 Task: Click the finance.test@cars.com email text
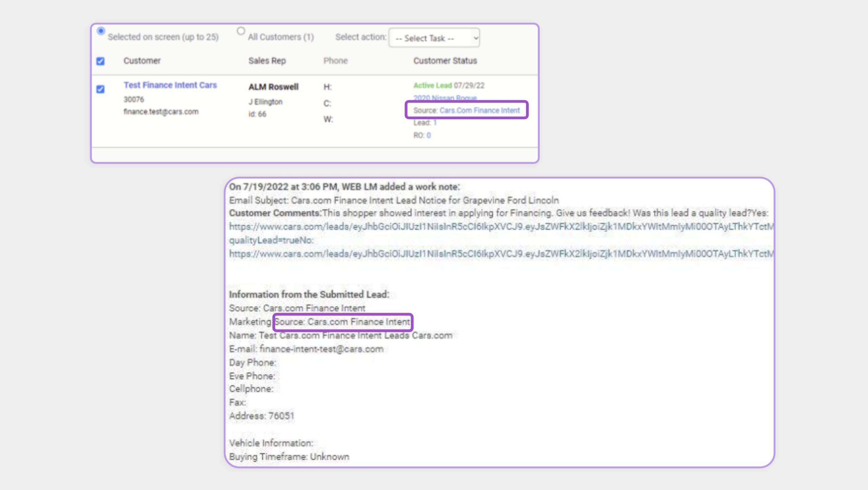161,112
